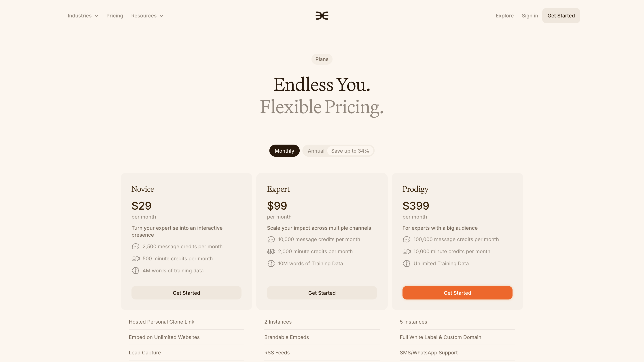Image resolution: width=644 pixels, height=362 pixels.
Task: Click the Novice minute credits microphone icon
Action: tap(136, 259)
